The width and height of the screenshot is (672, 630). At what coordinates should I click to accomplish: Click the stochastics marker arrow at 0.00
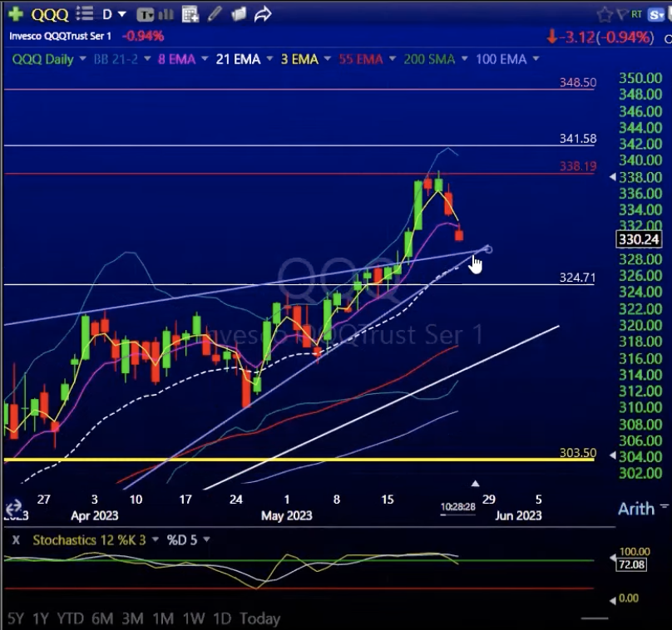coord(613,600)
